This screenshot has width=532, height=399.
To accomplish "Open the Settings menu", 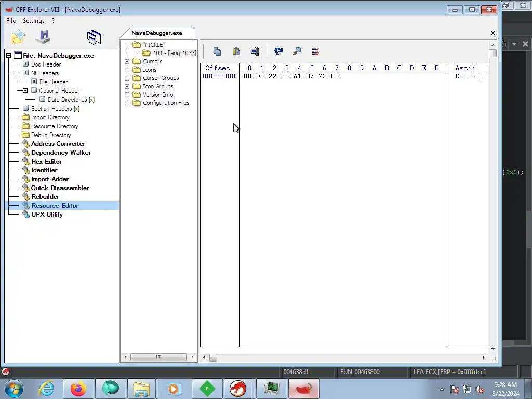I will coord(34,21).
